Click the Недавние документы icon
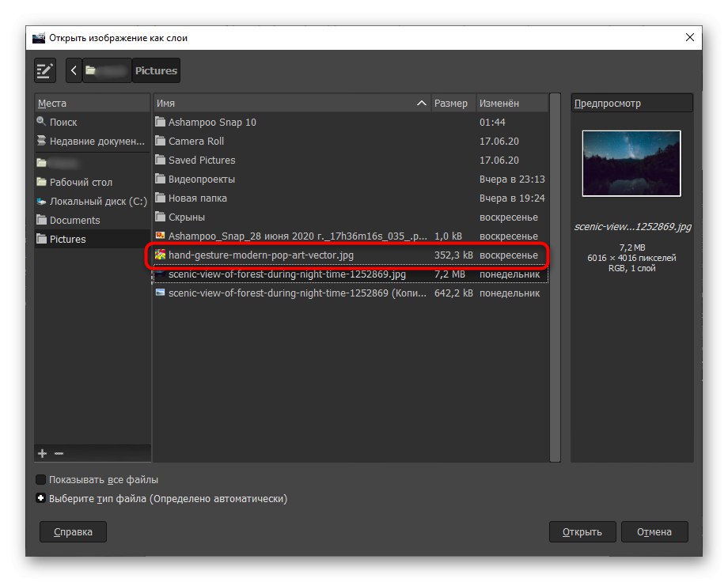 click(42, 141)
